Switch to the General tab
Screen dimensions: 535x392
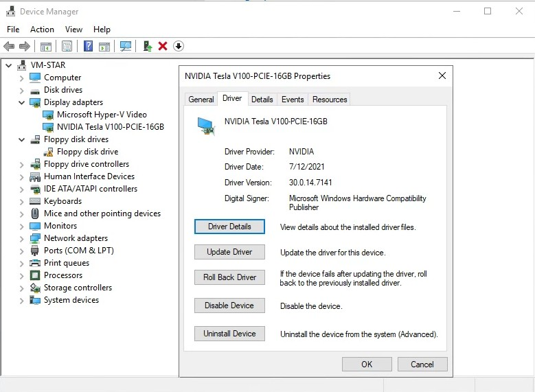click(201, 100)
